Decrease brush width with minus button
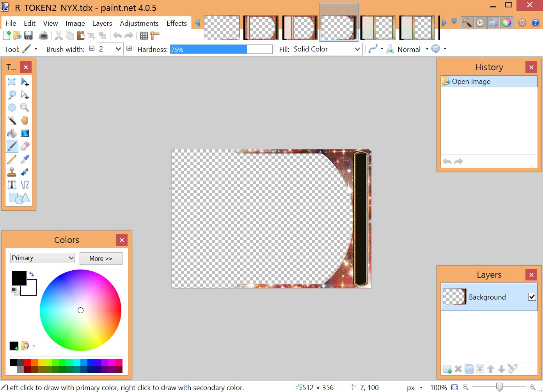 click(x=92, y=49)
